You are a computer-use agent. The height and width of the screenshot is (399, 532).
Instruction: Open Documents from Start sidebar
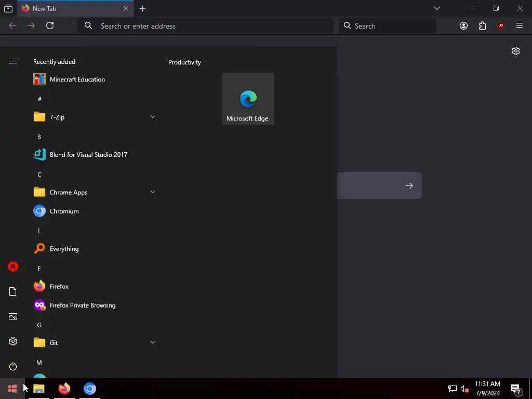pyautogui.click(x=13, y=291)
